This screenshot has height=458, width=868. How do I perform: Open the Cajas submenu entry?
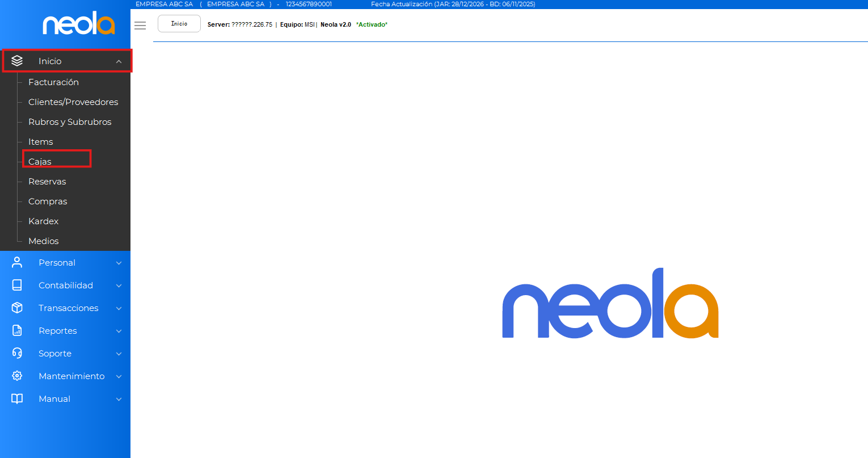(40, 162)
